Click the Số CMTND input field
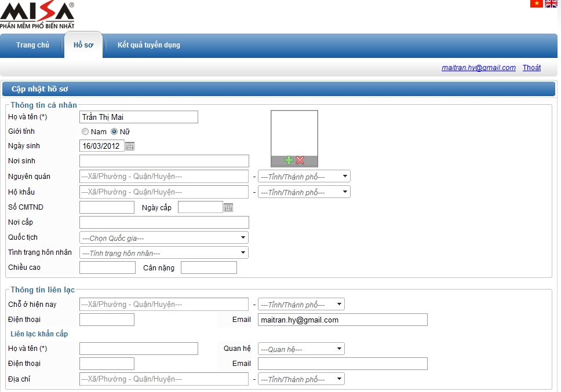The height and width of the screenshot is (392, 561). point(107,207)
